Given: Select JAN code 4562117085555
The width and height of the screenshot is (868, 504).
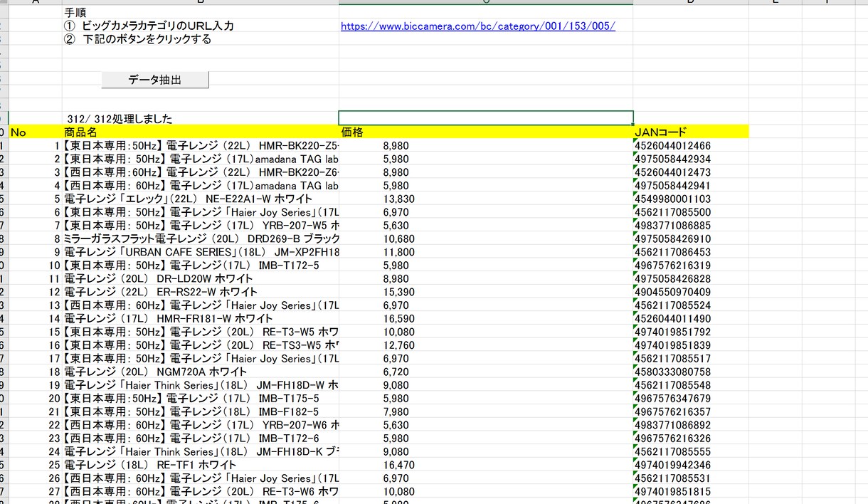Looking at the screenshot, I should point(691,451).
